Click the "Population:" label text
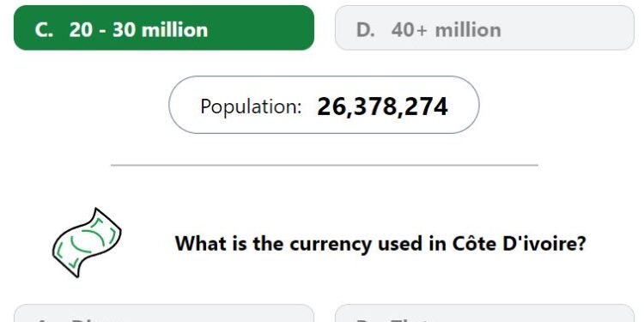The height and width of the screenshot is (322, 644). point(251,106)
